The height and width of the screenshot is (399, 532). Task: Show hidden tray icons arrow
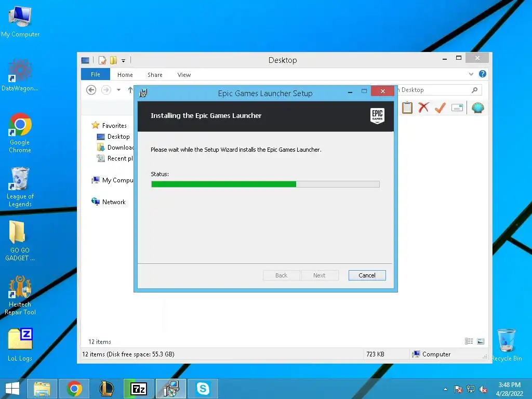pyautogui.click(x=445, y=389)
